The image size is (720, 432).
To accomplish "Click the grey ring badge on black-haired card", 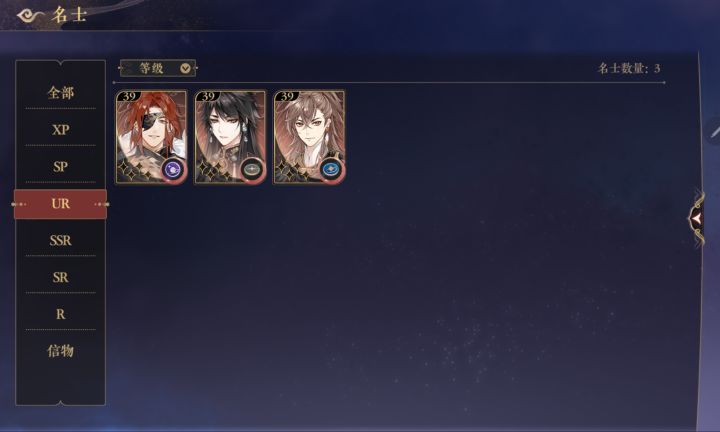I will (x=252, y=170).
